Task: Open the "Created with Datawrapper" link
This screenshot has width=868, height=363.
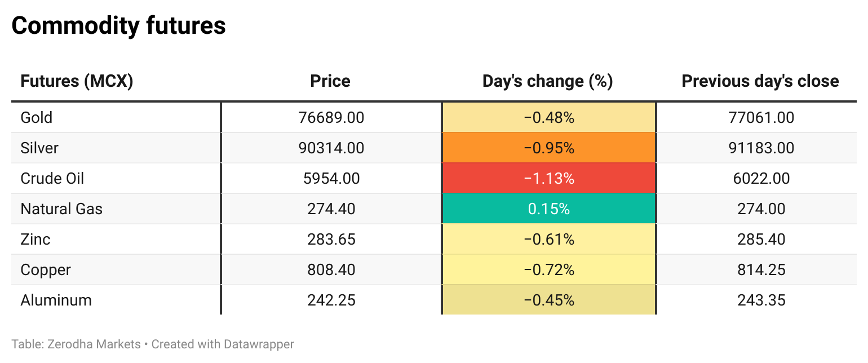Action: (223, 344)
